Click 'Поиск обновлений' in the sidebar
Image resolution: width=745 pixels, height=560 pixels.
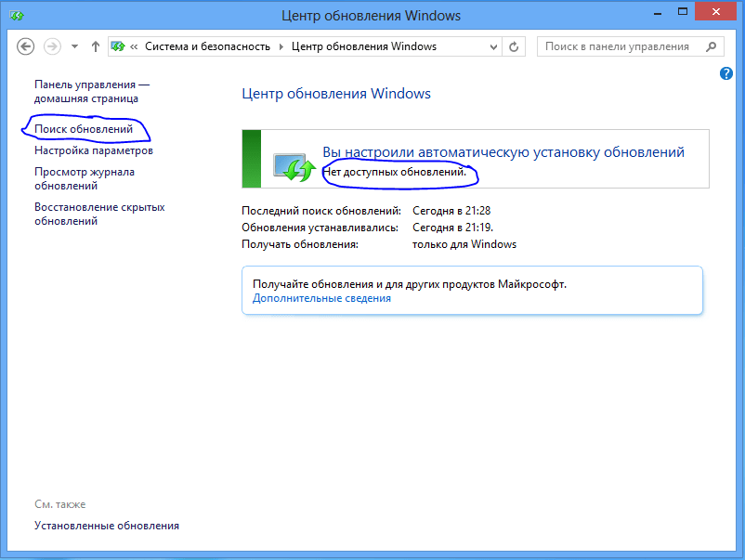point(84,129)
